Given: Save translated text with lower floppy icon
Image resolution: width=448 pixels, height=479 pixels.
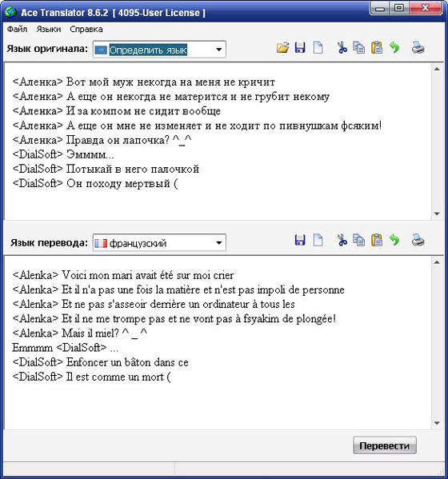Looking at the screenshot, I should tap(300, 240).
